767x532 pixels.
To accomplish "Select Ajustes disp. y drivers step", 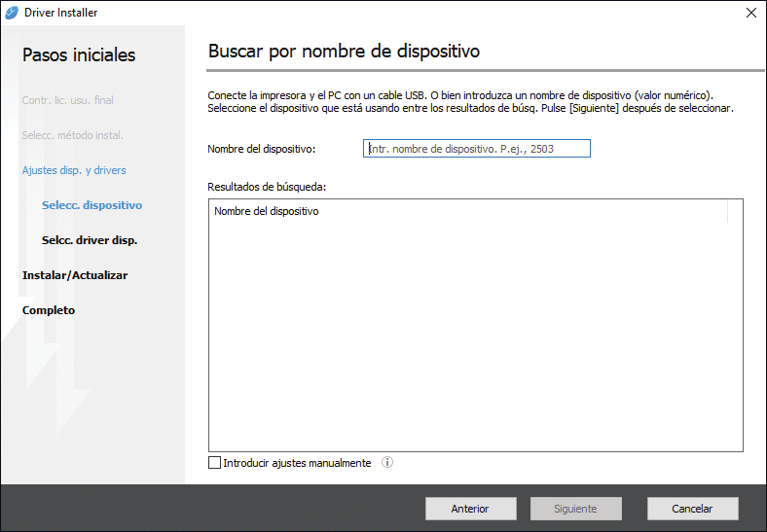I will 74,170.
